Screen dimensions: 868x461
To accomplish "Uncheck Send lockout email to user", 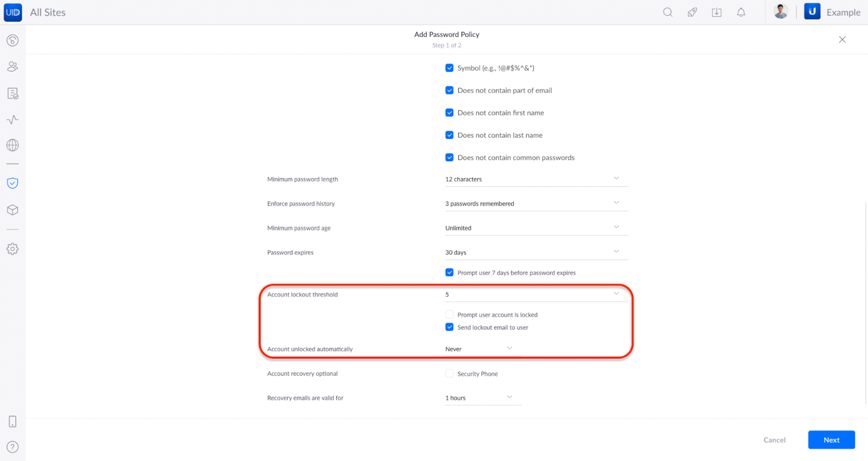I will click(x=449, y=327).
